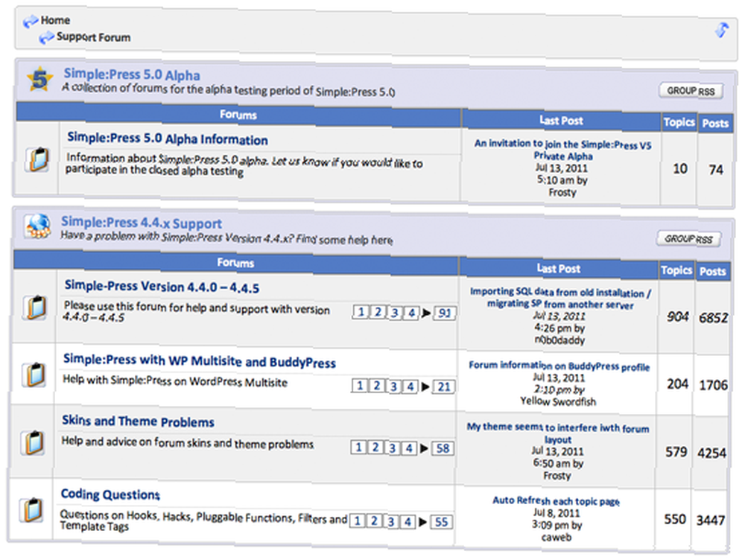Viewport: 745px width, 560px height.
Task: Click the arrow icon before page 58
Action: (x=424, y=448)
